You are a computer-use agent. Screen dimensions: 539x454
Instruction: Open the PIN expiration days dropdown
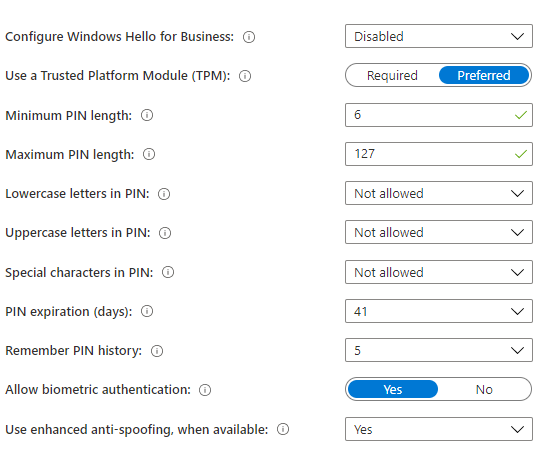click(x=439, y=311)
